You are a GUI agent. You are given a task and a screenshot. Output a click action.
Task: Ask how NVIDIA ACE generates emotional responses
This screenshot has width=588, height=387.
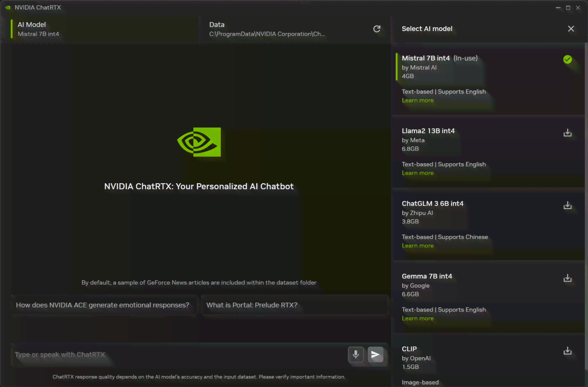point(104,305)
